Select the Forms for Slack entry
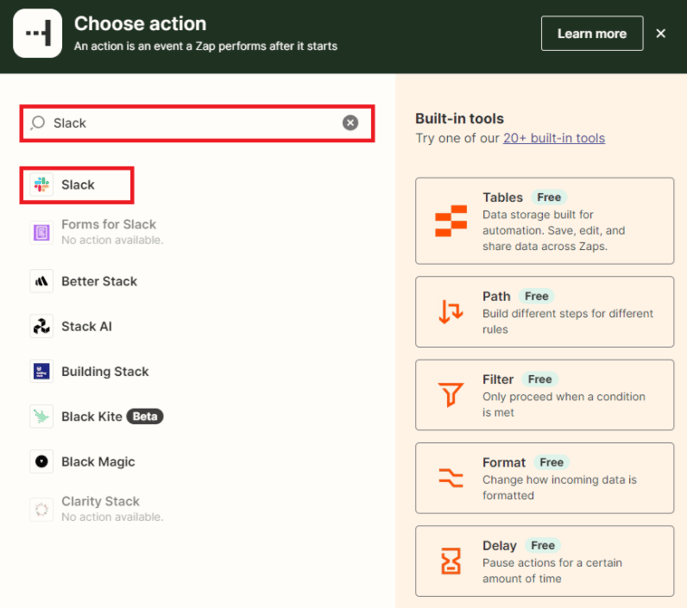 pyautogui.click(x=97, y=232)
